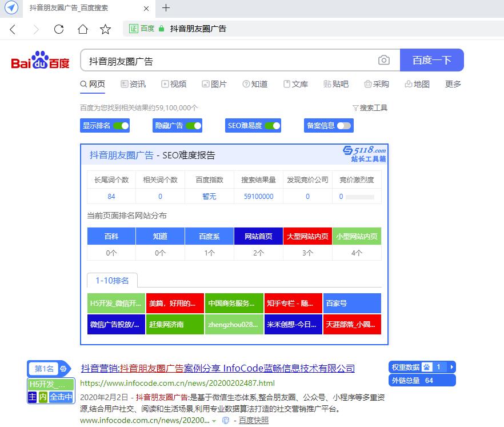Screen dimensions: 504x427
Task: Click the 5118 icon beside 第1名
Action: tap(63, 369)
